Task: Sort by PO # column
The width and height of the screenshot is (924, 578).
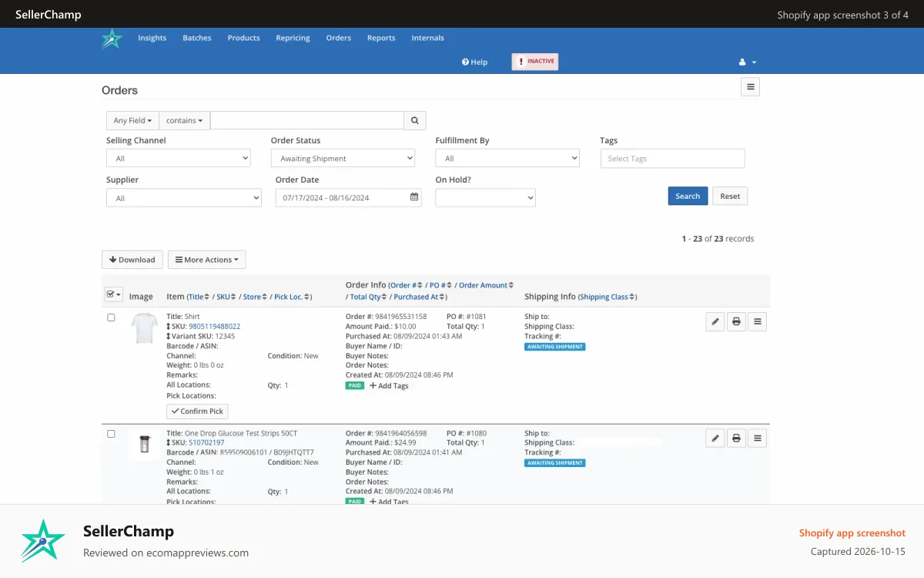Action: pyautogui.click(x=440, y=285)
